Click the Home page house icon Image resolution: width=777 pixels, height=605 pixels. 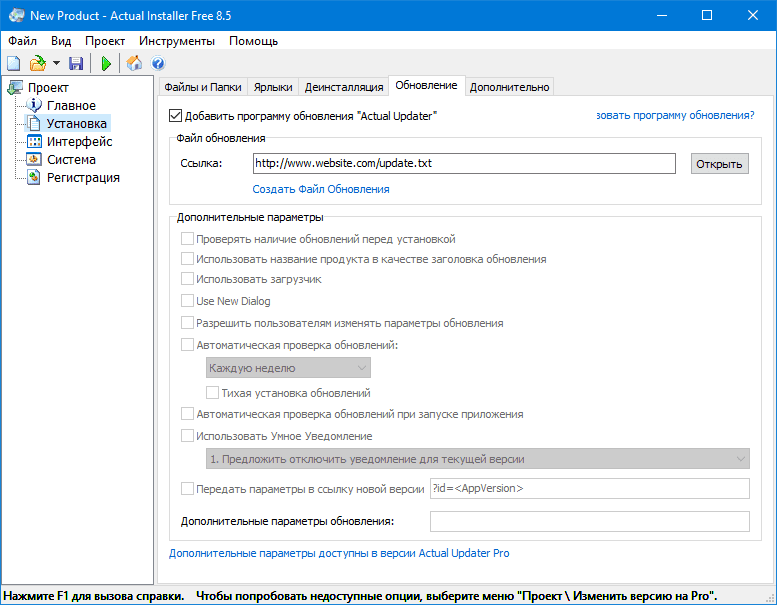134,63
